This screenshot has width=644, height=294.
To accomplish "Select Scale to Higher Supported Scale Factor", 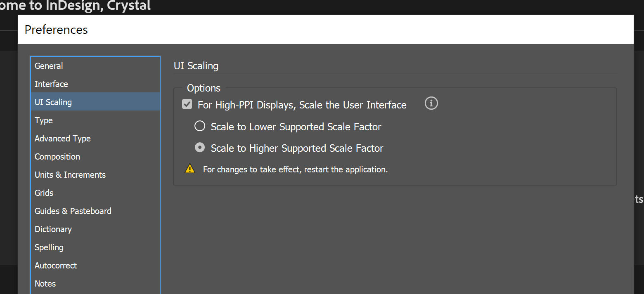I will tap(200, 147).
